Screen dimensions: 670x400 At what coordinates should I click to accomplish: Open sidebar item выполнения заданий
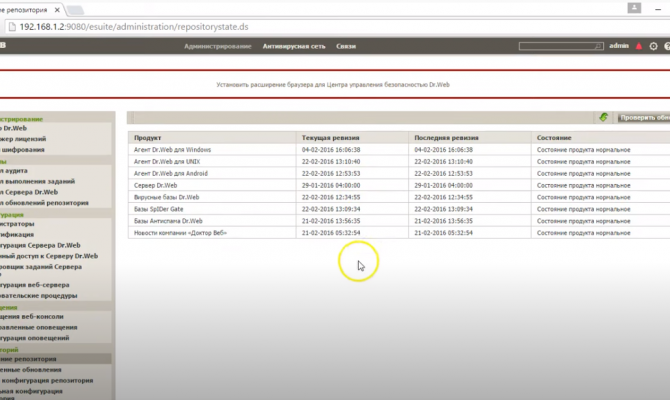pyautogui.click(x=38, y=181)
